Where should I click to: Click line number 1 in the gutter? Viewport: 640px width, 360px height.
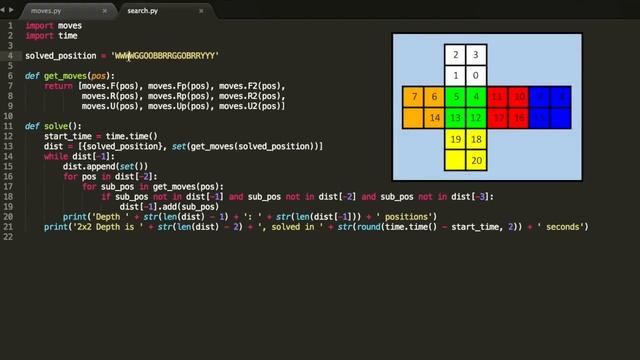(x=10, y=26)
